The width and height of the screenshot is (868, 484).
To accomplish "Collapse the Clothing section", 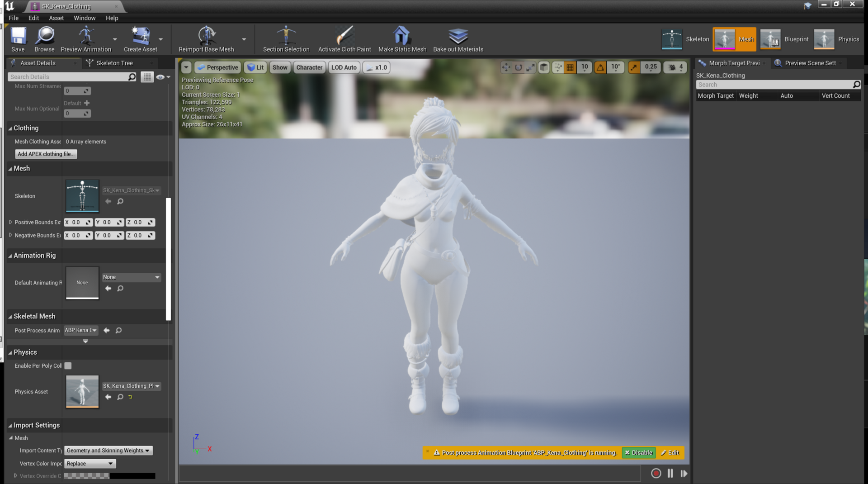I will click(10, 128).
